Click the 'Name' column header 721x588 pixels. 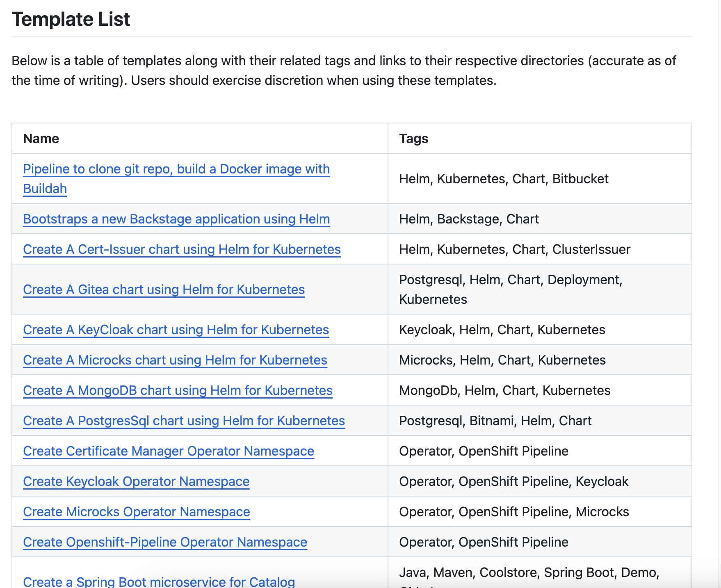(41, 139)
